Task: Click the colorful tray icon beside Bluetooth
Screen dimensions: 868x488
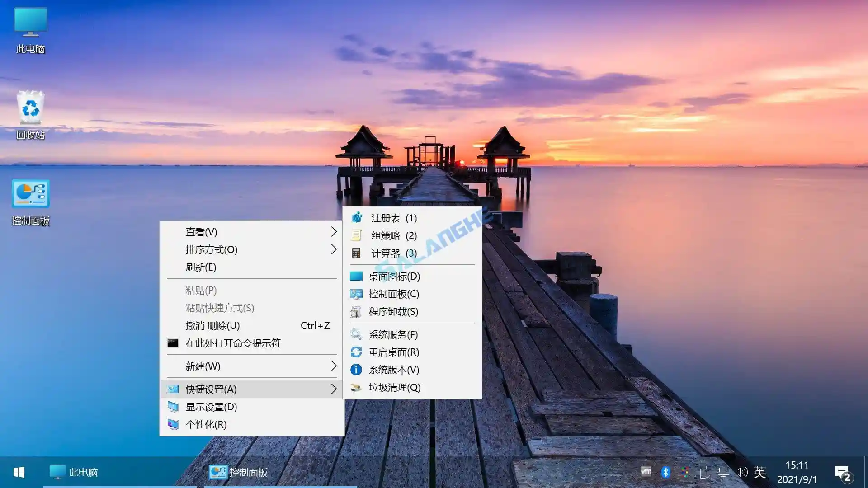Action: tap(684, 472)
